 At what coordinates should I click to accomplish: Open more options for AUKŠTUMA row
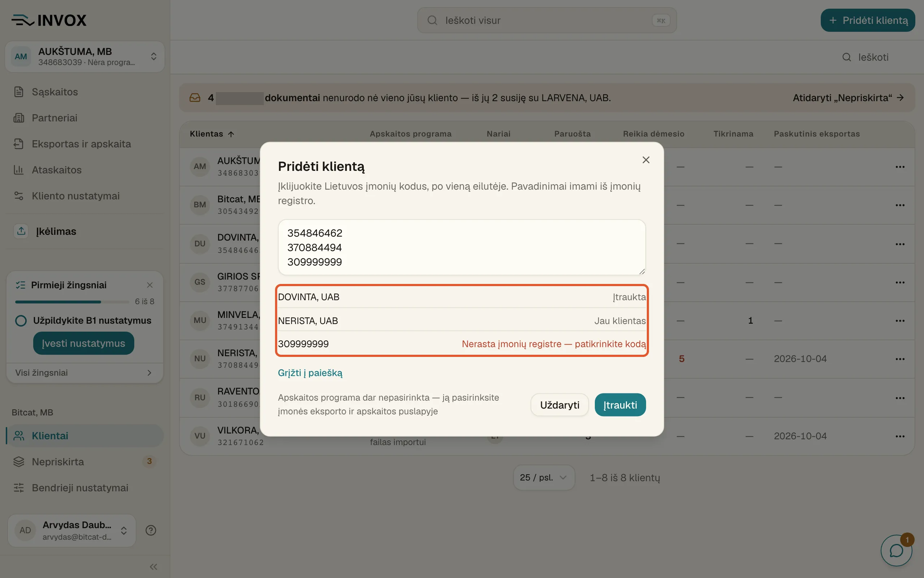click(900, 167)
